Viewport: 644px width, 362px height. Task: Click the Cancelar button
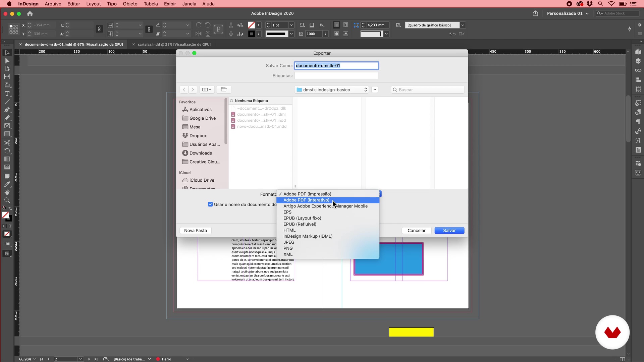click(416, 231)
